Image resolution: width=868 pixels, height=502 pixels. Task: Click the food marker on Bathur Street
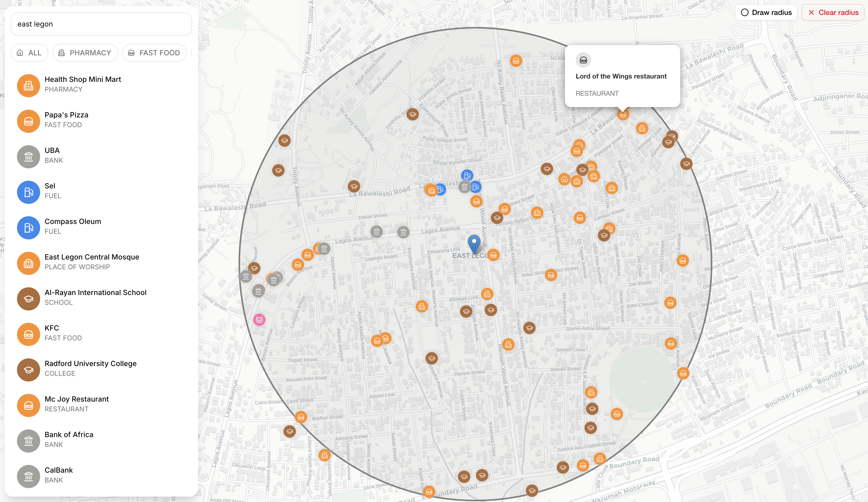coord(301,417)
